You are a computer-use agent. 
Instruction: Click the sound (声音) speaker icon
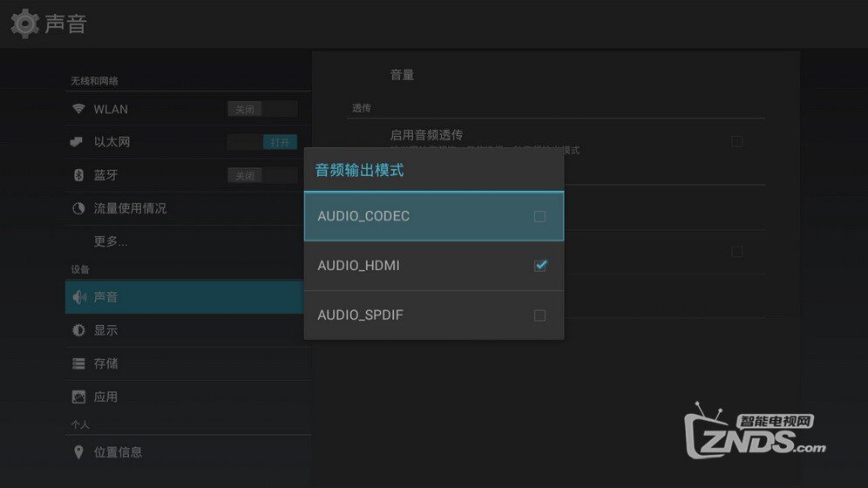[x=79, y=297]
